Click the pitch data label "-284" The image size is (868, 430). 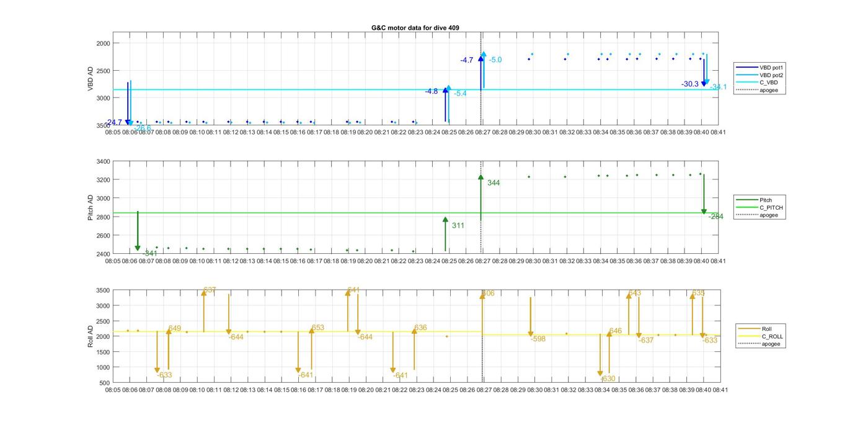716,217
